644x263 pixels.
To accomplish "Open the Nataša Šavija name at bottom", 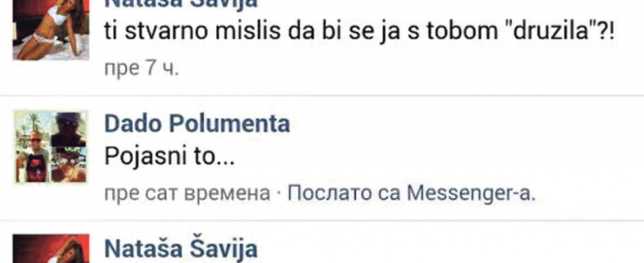I will point(181,249).
